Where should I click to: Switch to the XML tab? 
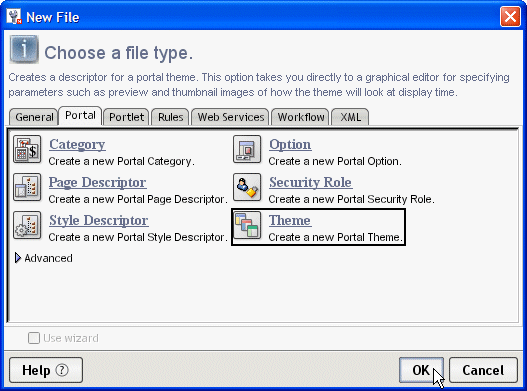point(350,117)
